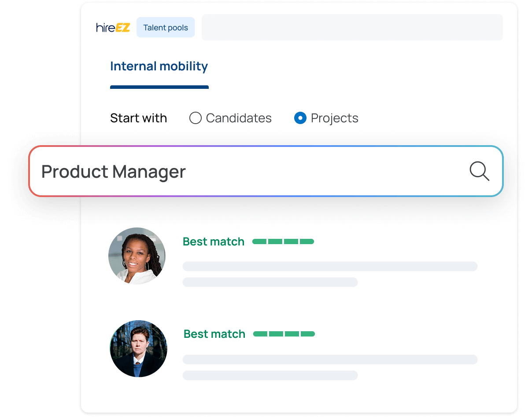Click first candidate's long gray detail line
The image size is (532, 417).
[x=330, y=266]
